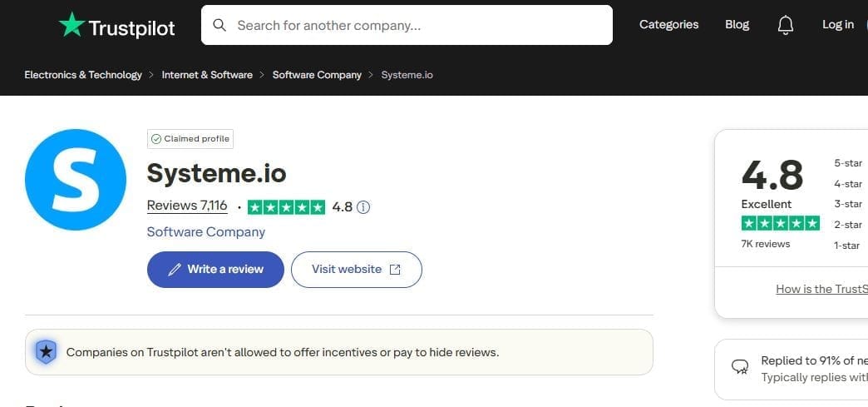Click the Log in link
The height and width of the screenshot is (407, 868).
coord(837,25)
